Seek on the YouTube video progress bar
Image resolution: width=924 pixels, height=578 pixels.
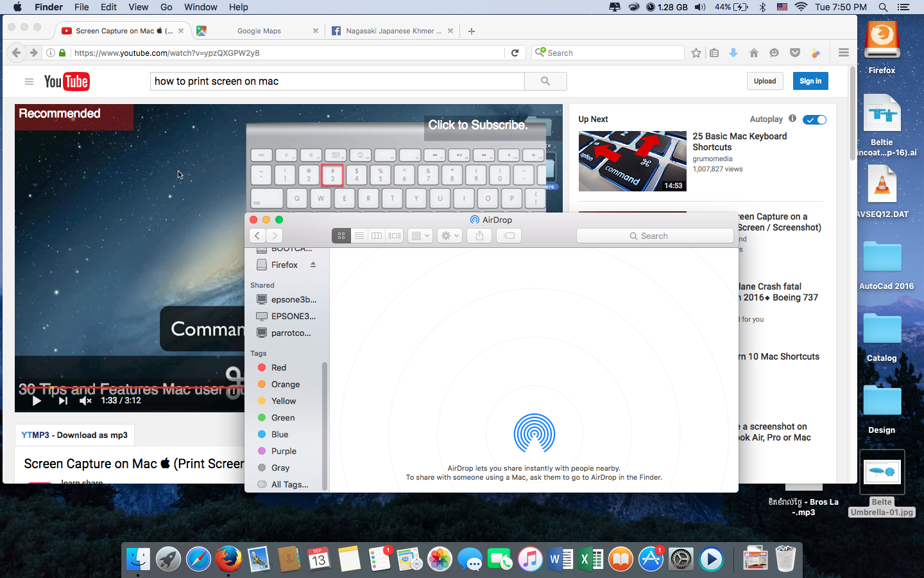[129, 387]
